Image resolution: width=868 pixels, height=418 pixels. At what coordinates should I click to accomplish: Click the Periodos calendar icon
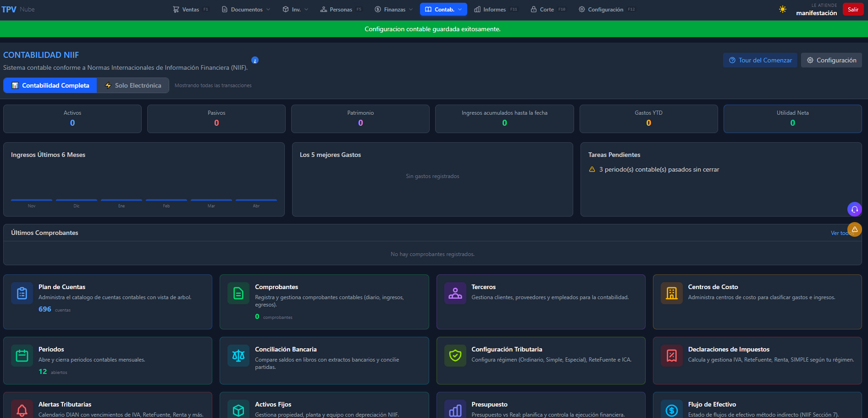click(x=22, y=356)
